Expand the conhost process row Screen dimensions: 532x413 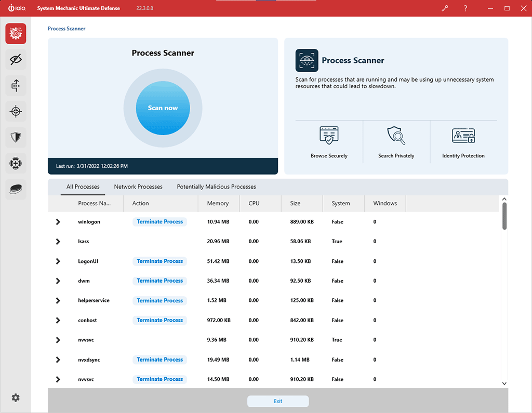point(58,321)
